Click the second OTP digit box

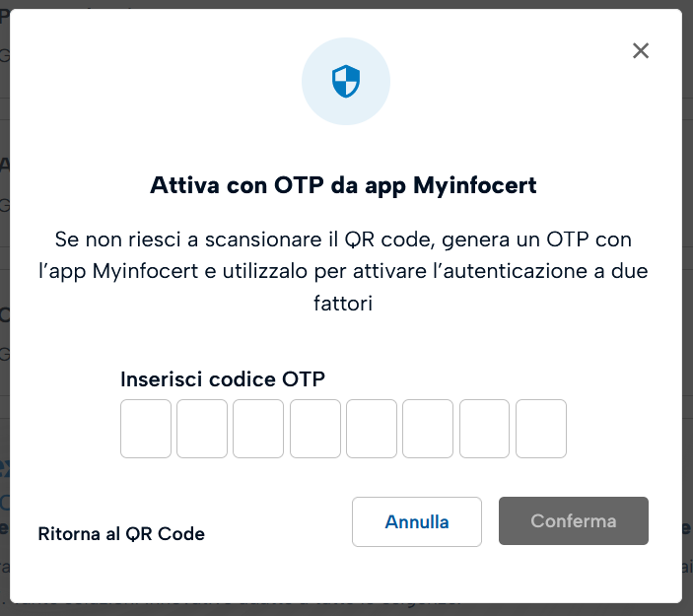pos(202,429)
